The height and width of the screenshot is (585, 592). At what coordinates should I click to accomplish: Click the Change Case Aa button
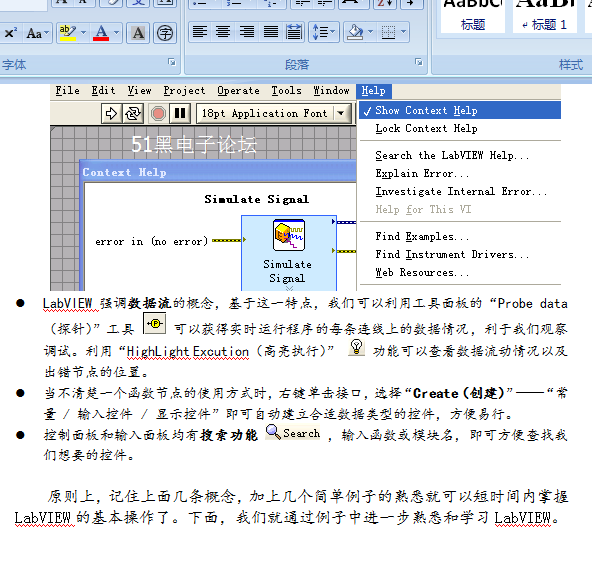click(34, 33)
